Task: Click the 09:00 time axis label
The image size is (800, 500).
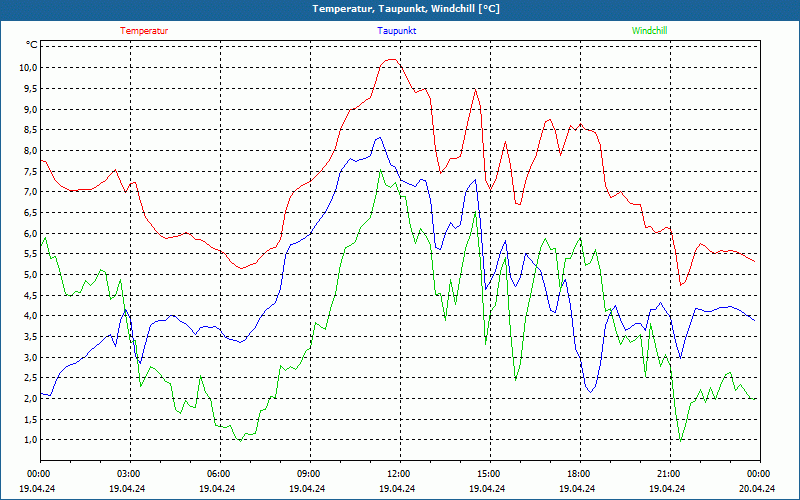Action: pyautogui.click(x=310, y=474)
